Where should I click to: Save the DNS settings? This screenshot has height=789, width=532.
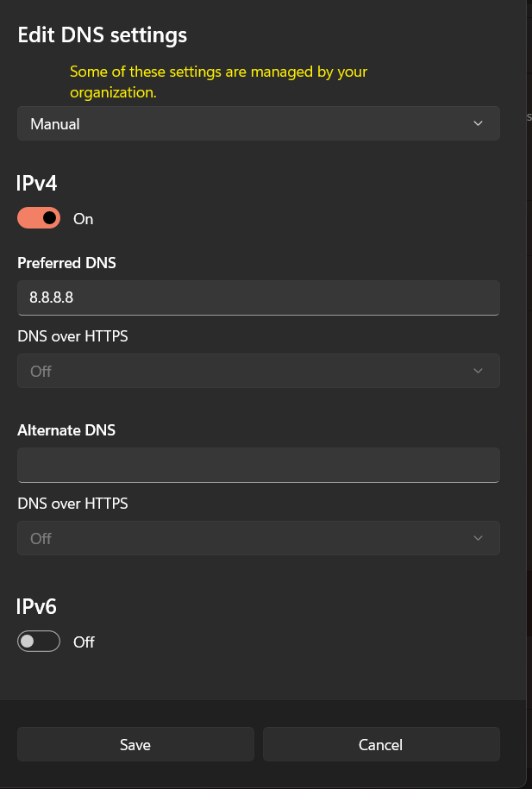[x=135, y=744]
